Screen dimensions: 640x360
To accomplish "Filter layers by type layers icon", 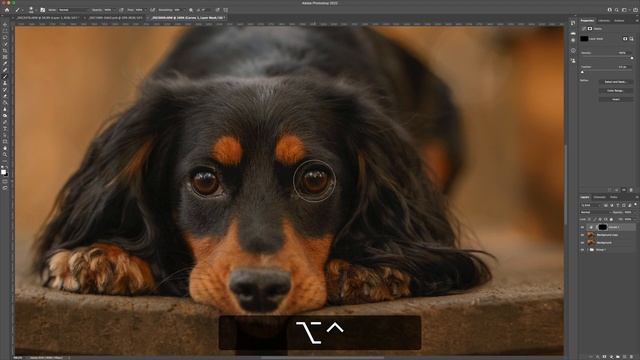I will click(618, 205).
